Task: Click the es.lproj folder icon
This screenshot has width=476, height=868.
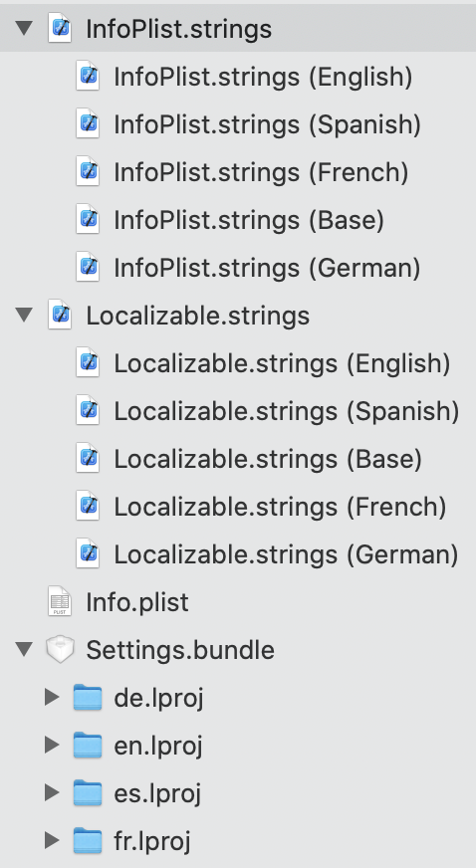Action: pyautogui.click(x=88, y=792)
